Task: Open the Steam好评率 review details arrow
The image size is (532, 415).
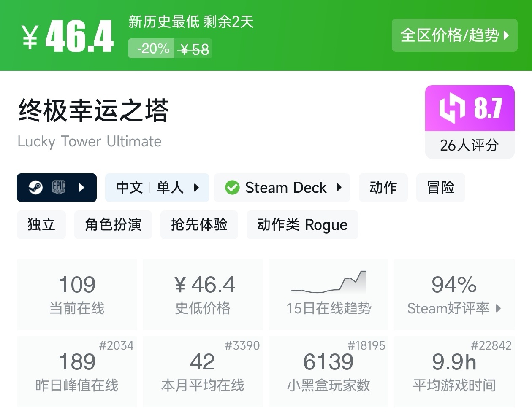Action: 499,308
